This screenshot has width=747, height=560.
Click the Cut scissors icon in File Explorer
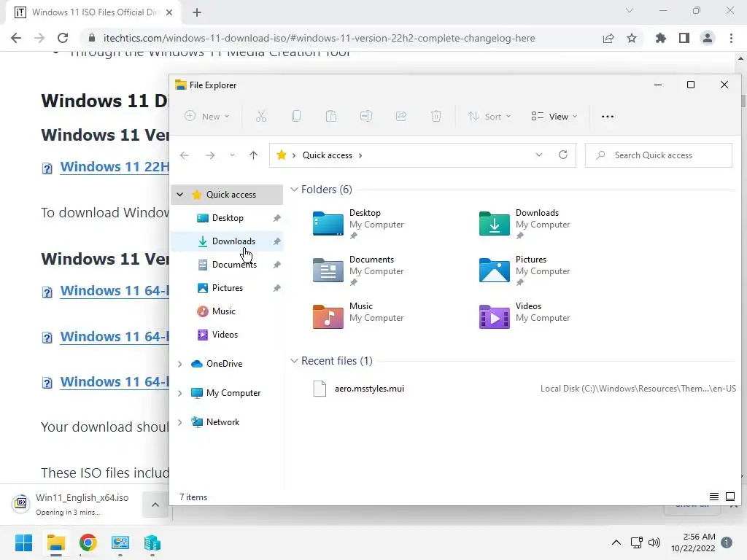click(261, 116)
